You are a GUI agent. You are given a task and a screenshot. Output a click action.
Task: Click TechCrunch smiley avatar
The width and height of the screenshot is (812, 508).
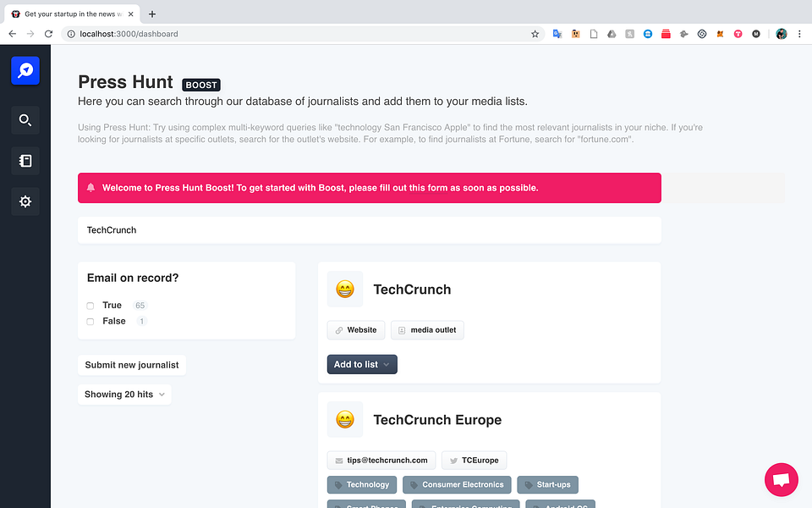click(x=345, y=289)
